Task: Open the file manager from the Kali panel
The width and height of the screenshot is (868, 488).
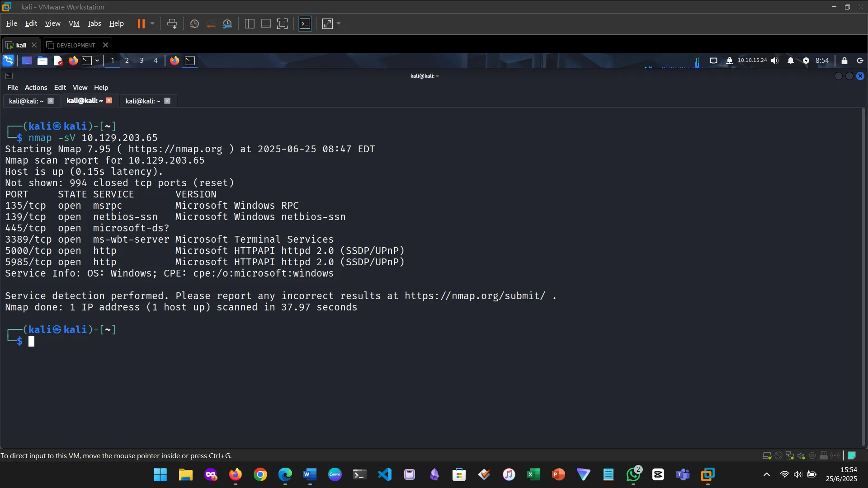Action: coord(42,61)
